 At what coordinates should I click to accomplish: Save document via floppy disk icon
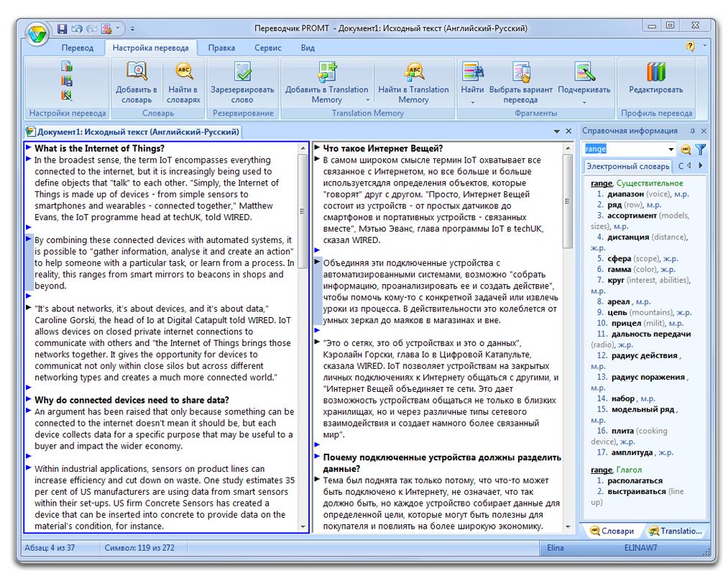62,29
